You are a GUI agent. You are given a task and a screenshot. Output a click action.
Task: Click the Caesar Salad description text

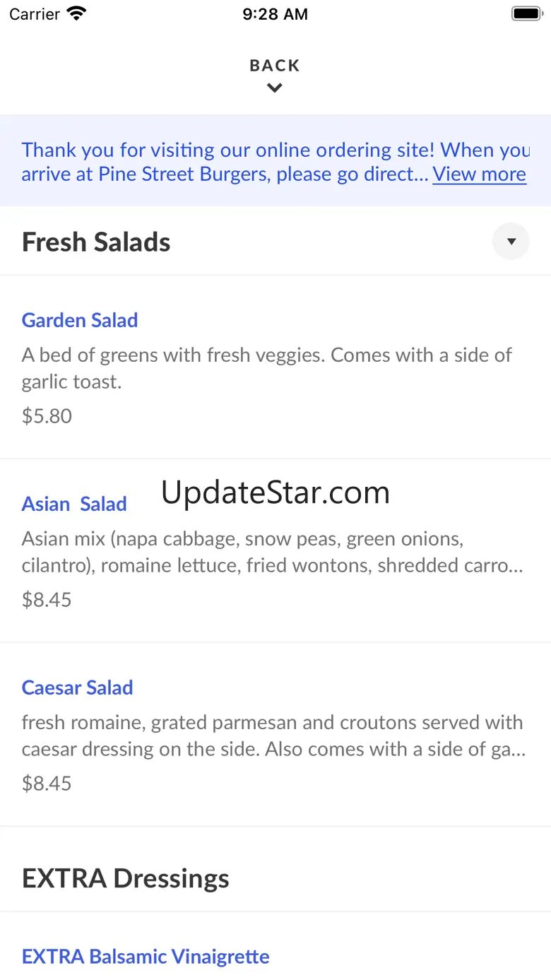pos(273,736)
